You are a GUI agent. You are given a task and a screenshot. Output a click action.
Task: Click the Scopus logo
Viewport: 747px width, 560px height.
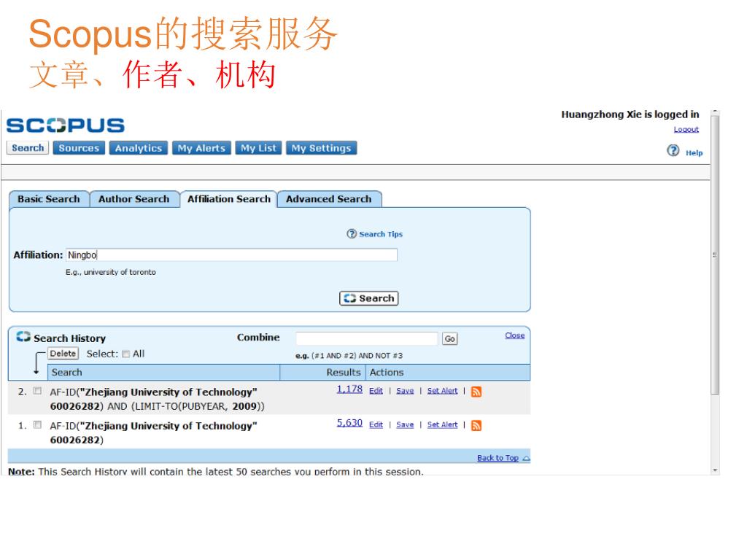coord(65,125)
